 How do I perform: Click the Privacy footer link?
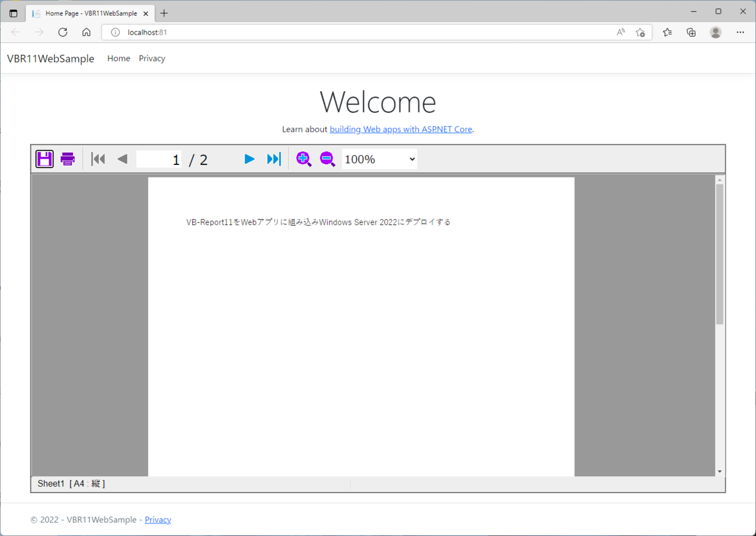coord(157,519)
